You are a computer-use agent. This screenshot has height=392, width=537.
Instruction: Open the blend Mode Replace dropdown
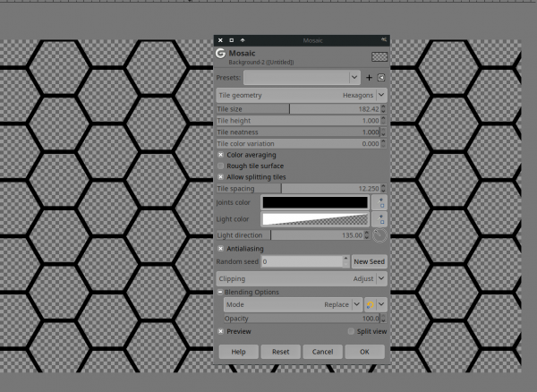293,304
